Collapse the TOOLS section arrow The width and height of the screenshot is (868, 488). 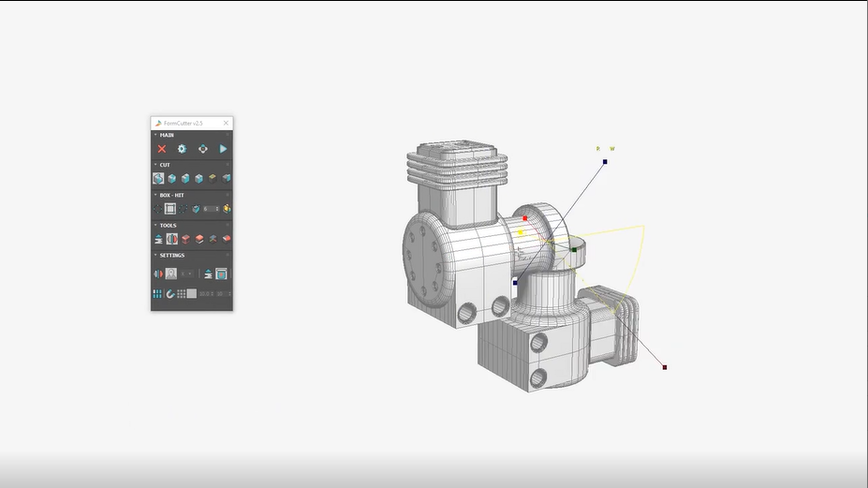(155, 225)
